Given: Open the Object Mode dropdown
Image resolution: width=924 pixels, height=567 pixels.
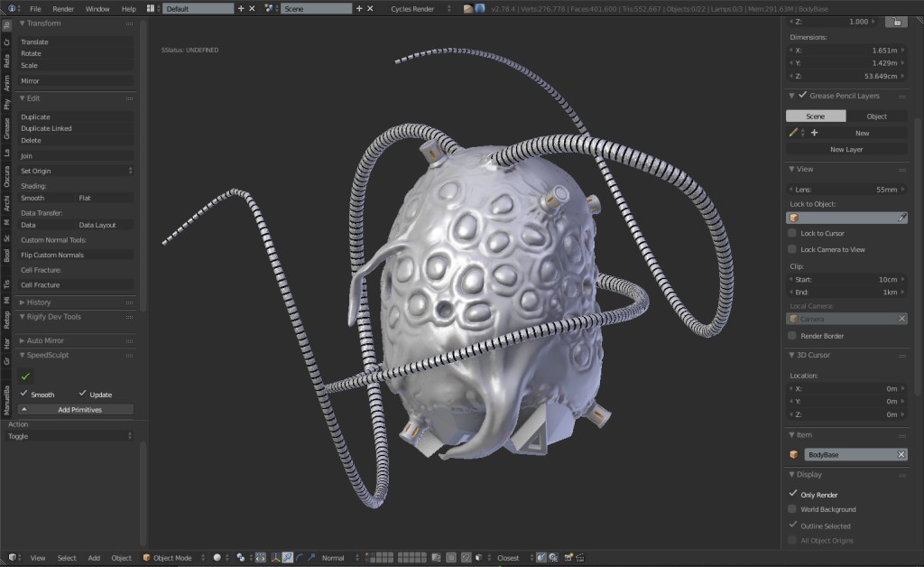Looking at the screenshot, I should (173, 558).
